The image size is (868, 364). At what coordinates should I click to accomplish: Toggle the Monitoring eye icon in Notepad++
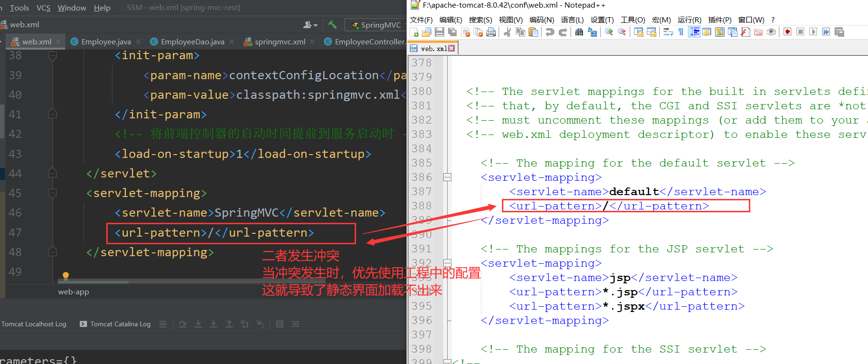771,32
